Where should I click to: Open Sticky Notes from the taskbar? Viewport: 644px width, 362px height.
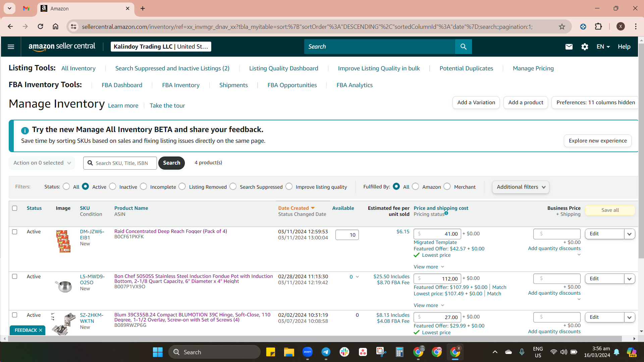click(x=270, y=352)
